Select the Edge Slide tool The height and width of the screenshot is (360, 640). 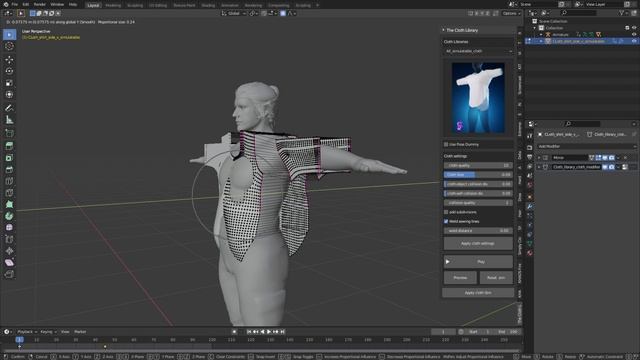click(x=9, y=239)
